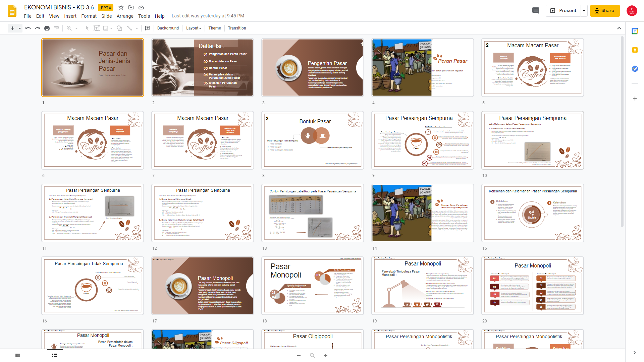
Task: Open the Layout dropdown
Action: pyautogui.click(x=194, y=28)
